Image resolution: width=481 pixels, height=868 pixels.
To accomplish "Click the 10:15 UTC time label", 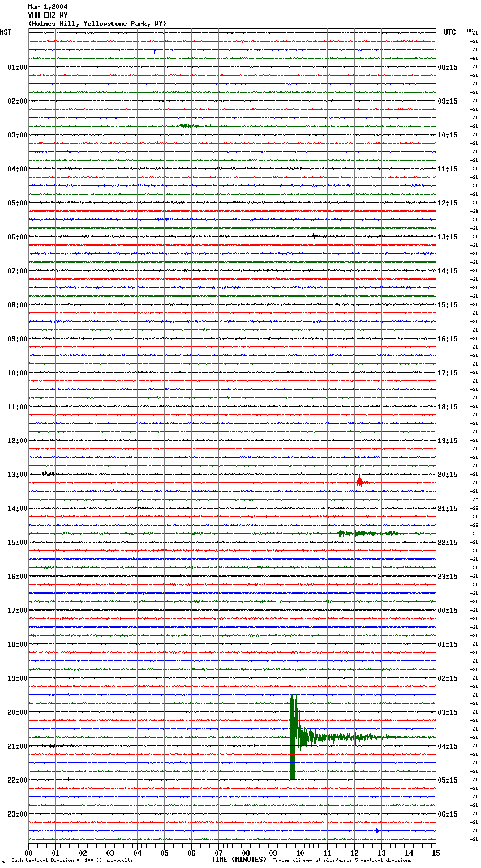I will pos(448,135).
